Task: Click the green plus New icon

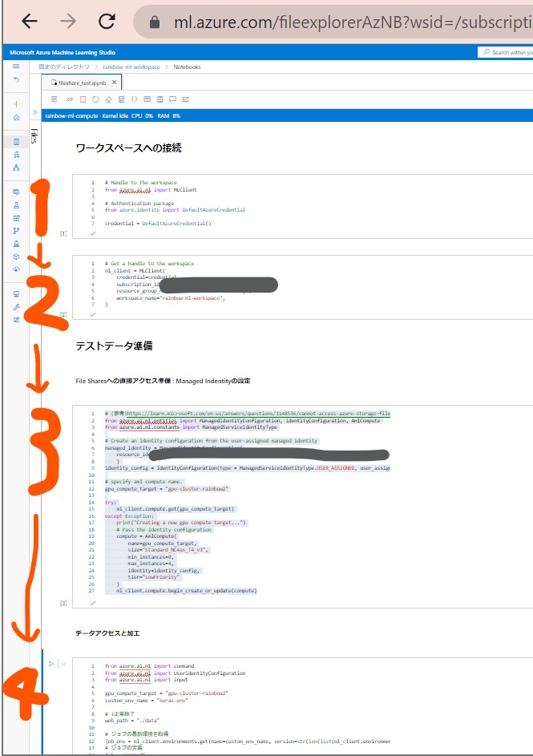Action: coord(16,104)
